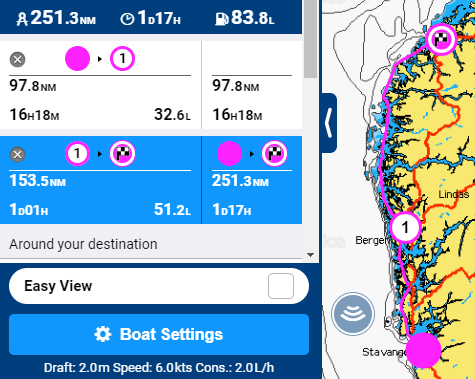Remove the second leg to finish flag
The height and width of the screenshot is (379, 475).
point(17,155)
